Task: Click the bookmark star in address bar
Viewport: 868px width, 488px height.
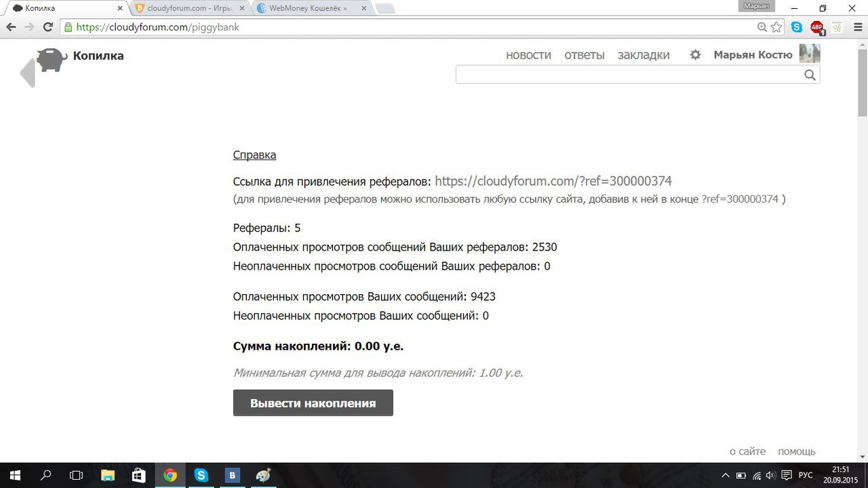Action: (x=776, y=28)
